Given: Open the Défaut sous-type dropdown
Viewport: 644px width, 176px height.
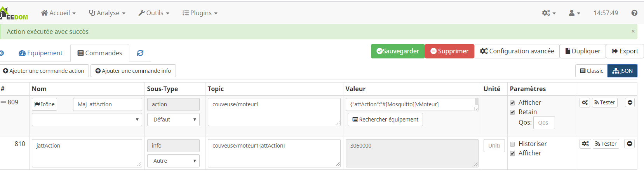Looking at the screenshot, I should (173, 120).
